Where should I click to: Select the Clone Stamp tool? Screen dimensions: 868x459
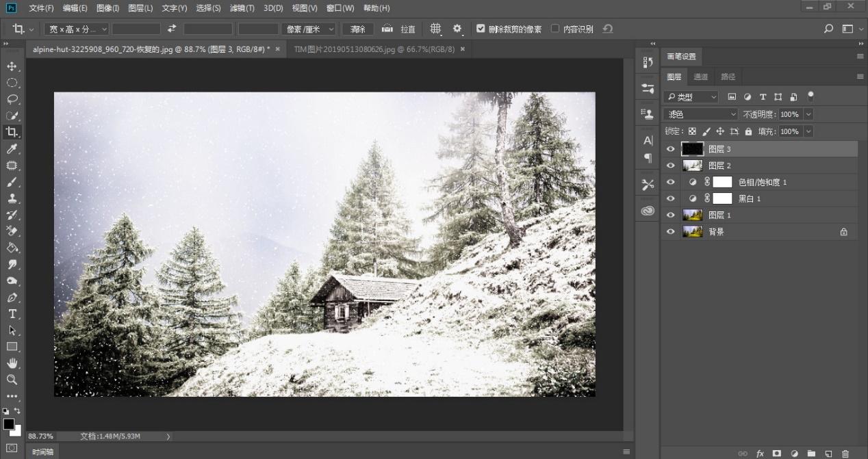pyautogui.click(x=12, y=198)
